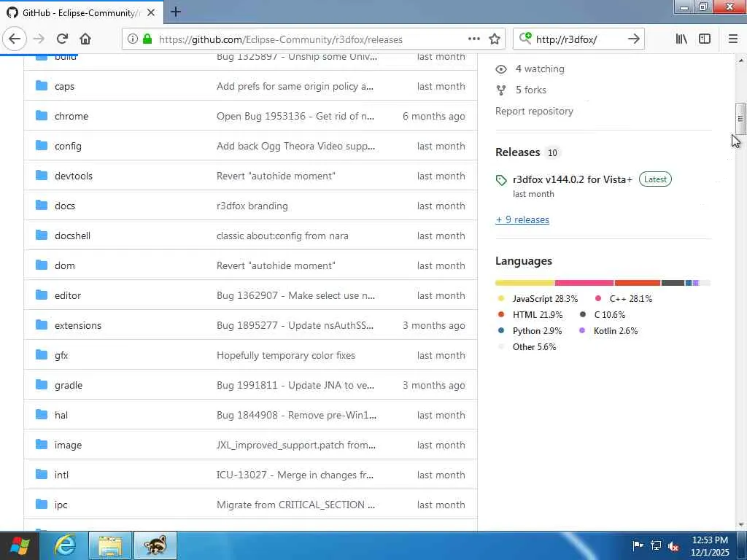Click the search go arrow
Image resolution: width=747 pixels, height=560 pixels.
pyautogui.click(x=634, y=39)
